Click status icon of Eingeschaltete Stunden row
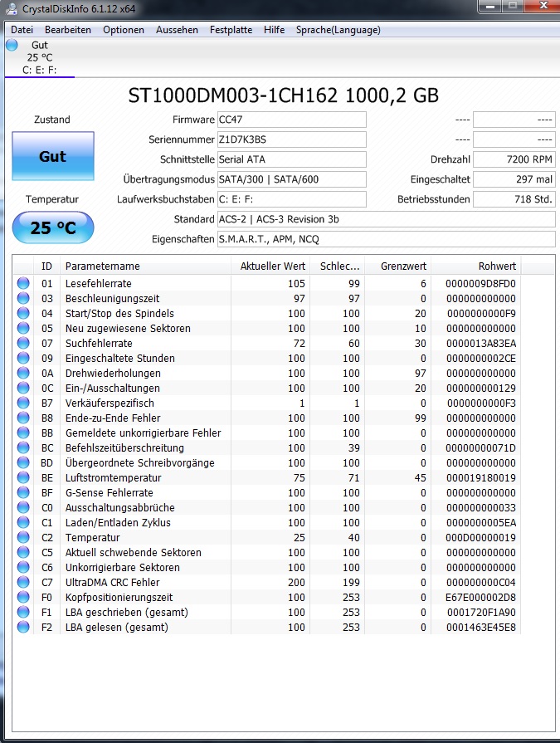Image resolution: width=560 pixels, height=743 pixels. coord(23,358)
